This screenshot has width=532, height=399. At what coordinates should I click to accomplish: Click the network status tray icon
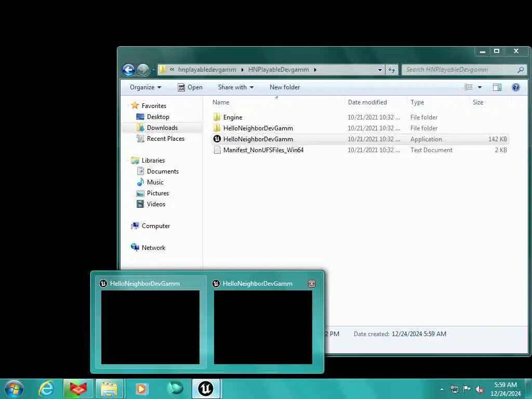pyautogui.click(x=454, y=389)
